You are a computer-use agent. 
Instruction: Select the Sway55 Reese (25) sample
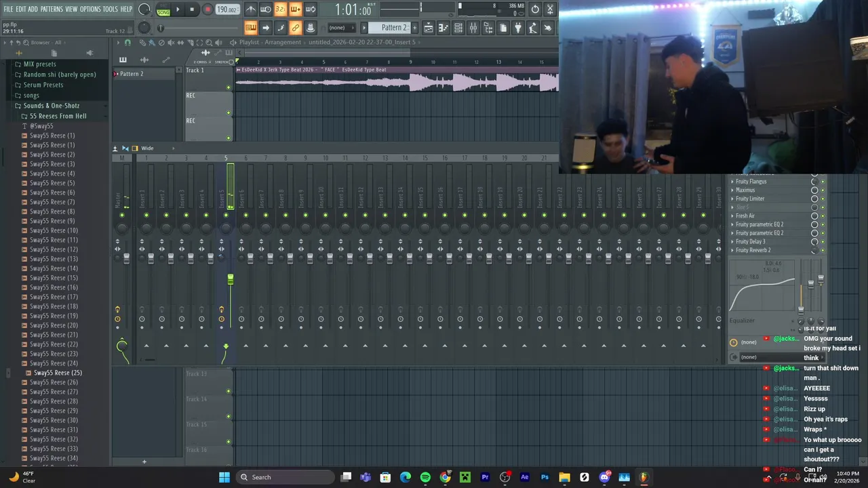point(58,373)
